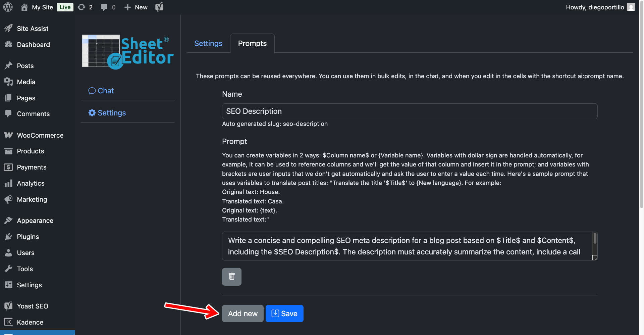Open Media via its sidebar icon

tap(9, 82)
